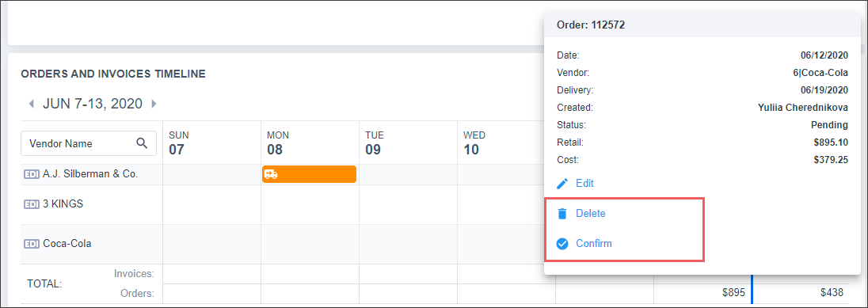Click the Confirm checkmark icon
The height and width of the screenshot is (308, 868).
pos(562,243)
